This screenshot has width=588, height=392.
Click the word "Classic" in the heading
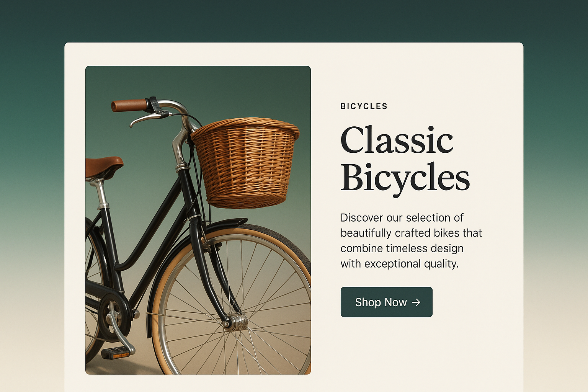(397, 140)
